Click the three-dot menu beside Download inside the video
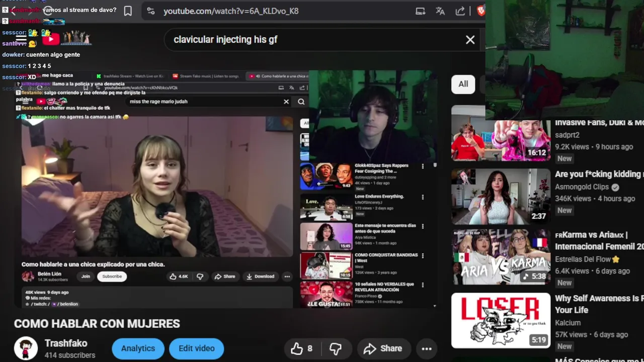This screenshot has height=362, width=644. tap(287, 276)
